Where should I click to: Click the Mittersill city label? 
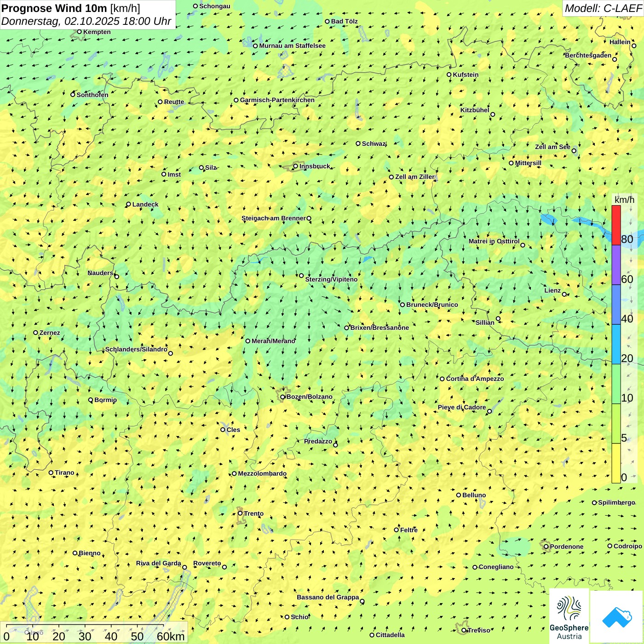click(x=528, y=163)
